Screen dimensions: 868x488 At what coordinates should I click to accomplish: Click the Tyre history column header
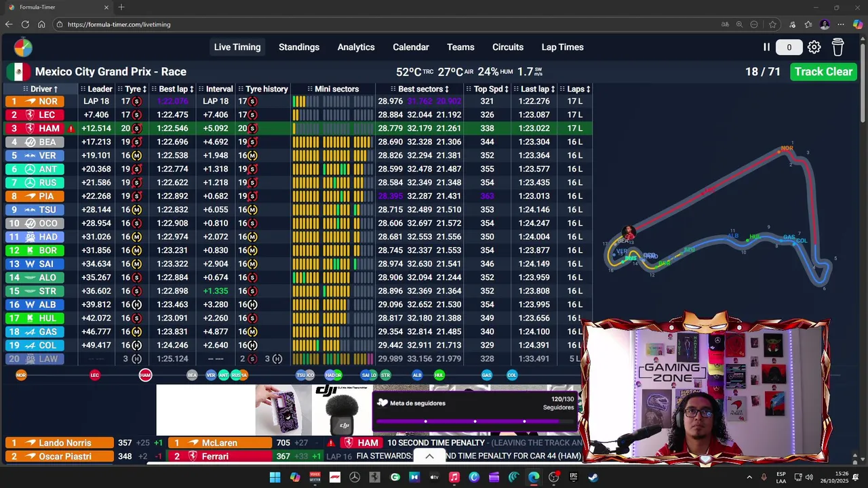click(x=263, y=89)
